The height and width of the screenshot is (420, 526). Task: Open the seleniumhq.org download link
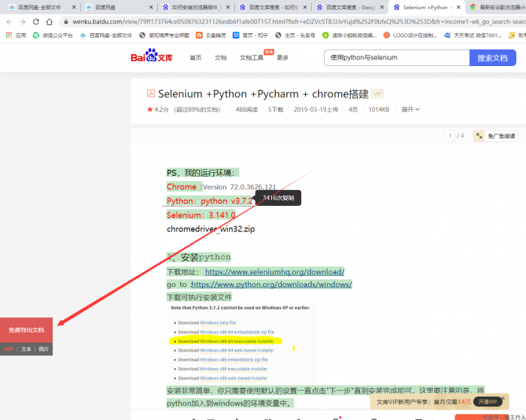click(275, 271)
